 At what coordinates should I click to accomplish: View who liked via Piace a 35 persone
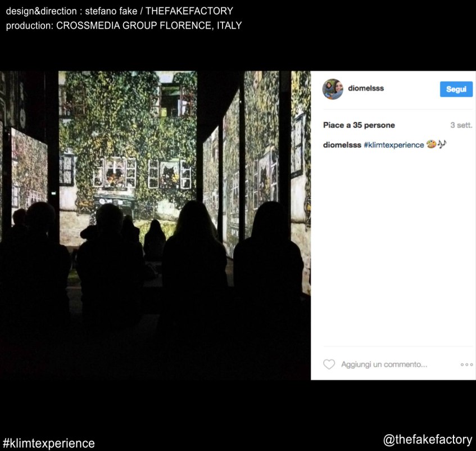[x=359, y=125]
